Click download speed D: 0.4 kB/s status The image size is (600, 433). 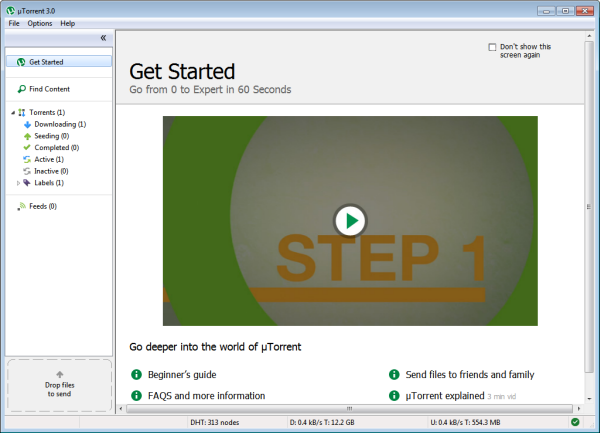[322, 422]
